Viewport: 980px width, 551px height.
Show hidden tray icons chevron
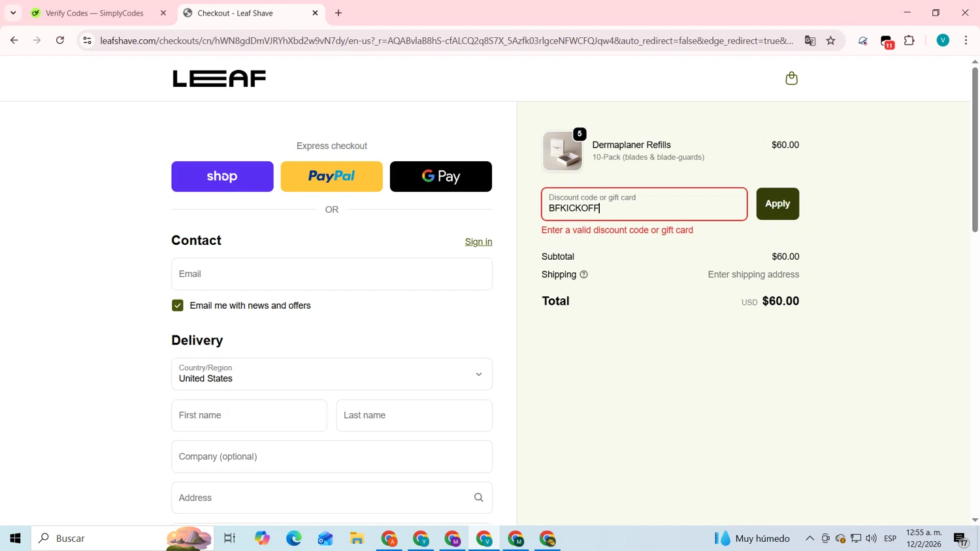click(809, 539)
